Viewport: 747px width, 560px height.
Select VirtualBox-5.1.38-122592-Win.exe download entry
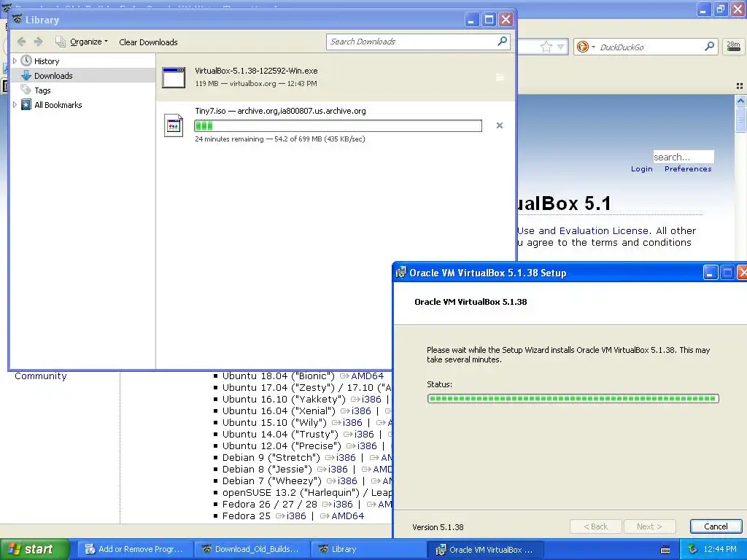[x=336, y=77]
